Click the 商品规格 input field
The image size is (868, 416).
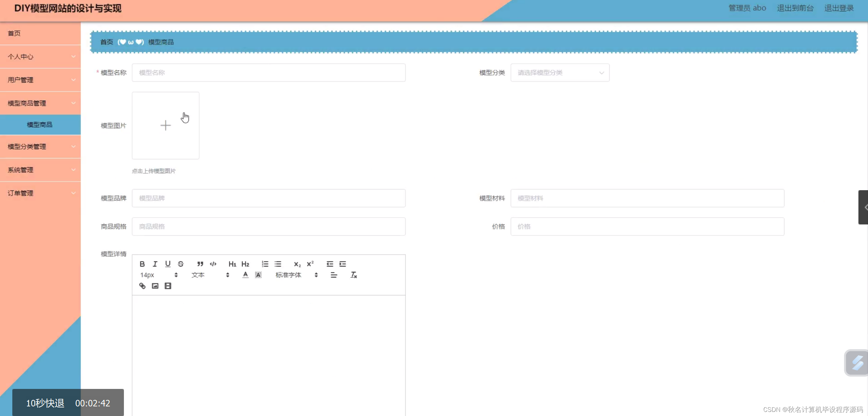(x=269, y=227)
